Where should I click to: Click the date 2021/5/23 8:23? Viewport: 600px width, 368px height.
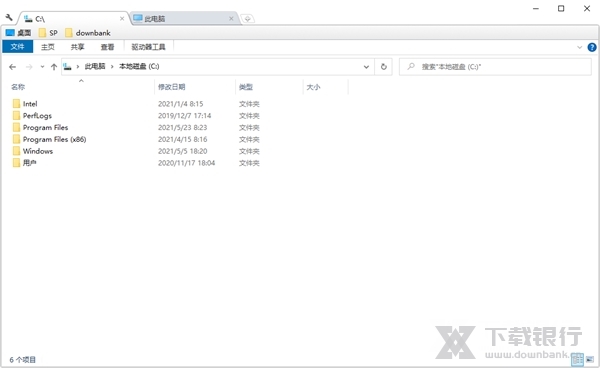[183, 127]
